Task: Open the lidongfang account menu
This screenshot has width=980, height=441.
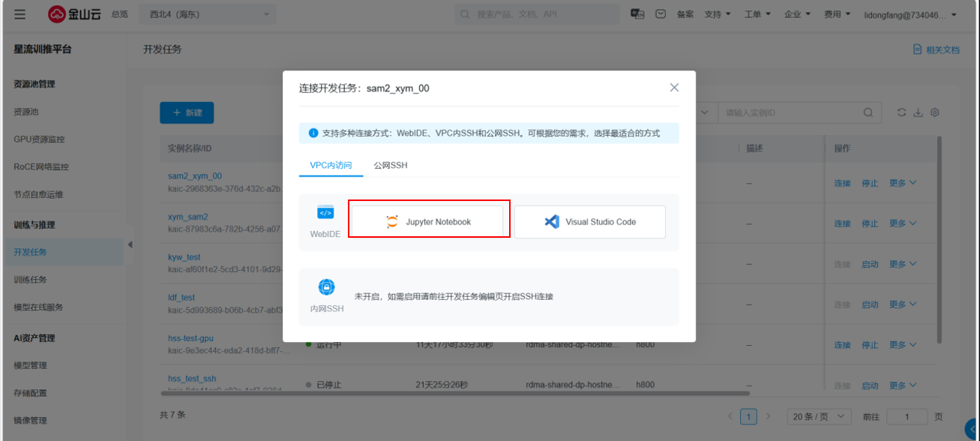Action: click(x=910, y=14)
